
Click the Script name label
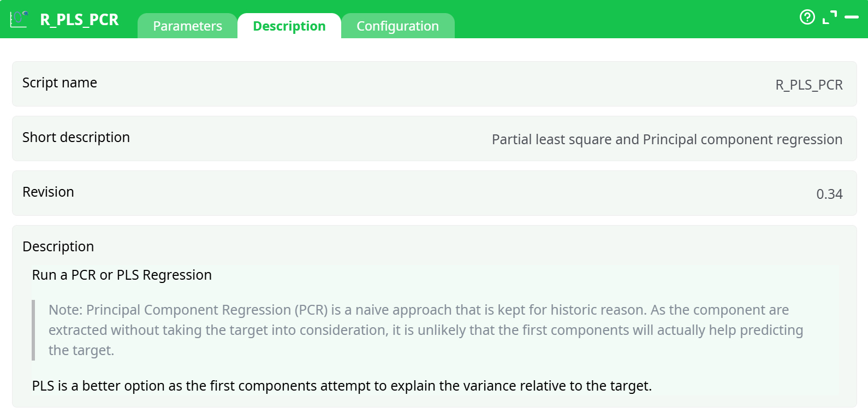(60, 82)
